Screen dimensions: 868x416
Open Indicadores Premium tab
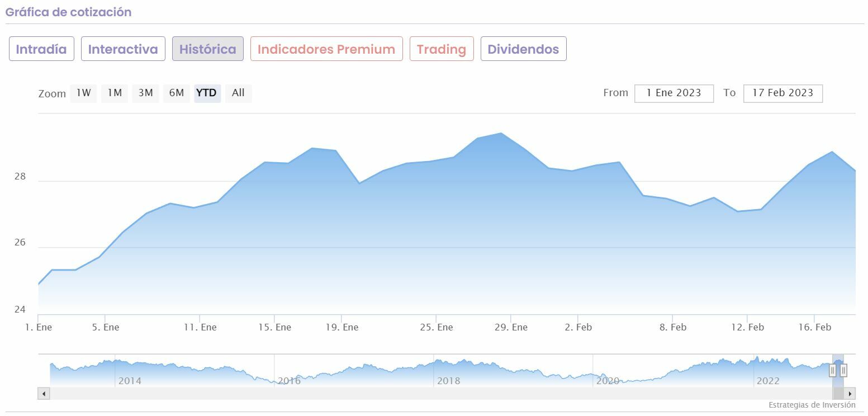[326, 49]
